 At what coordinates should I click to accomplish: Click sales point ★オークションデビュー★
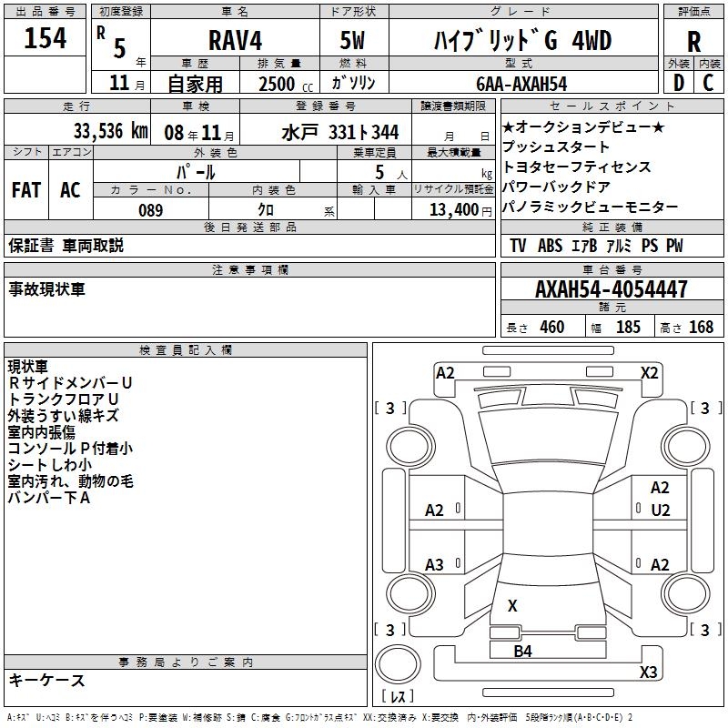click(x=583, y=127)
